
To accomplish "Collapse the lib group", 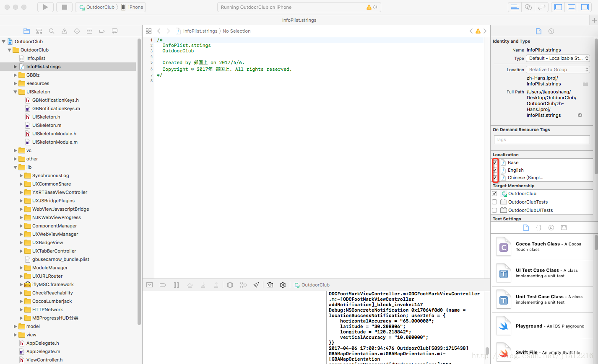I will 16,167.
